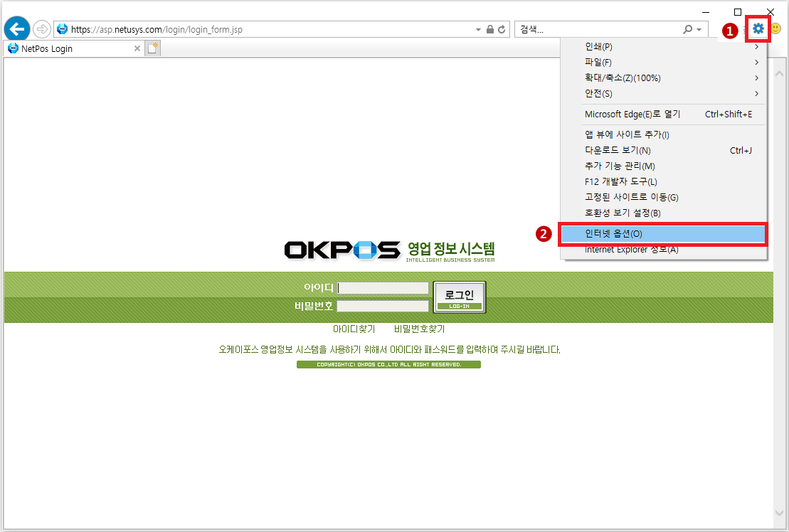
Task: Click the 비밀번호찾기 link
Action: (x=419, y=329)
